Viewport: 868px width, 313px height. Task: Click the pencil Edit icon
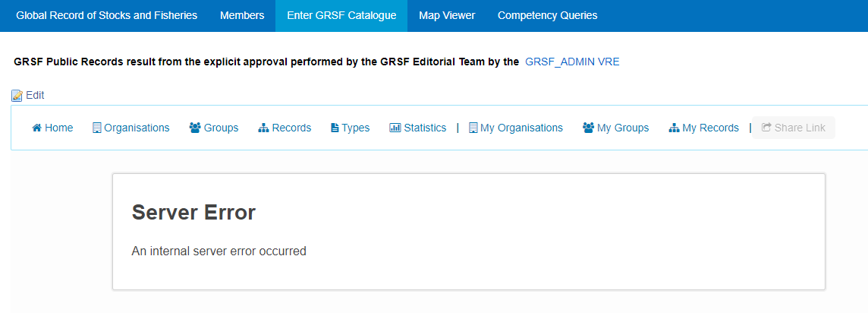click(x=17, y=96)
